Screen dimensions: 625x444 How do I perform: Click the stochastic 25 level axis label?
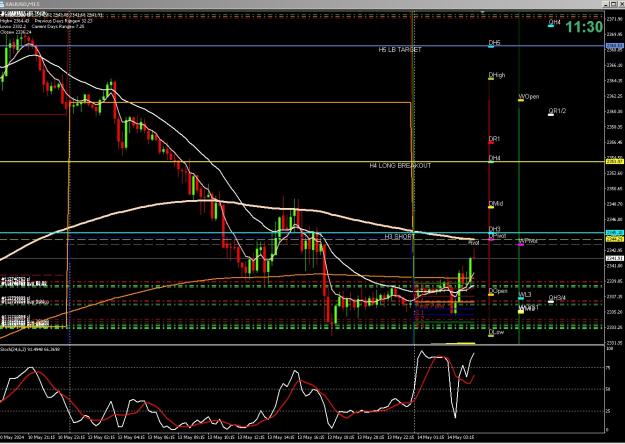point(608,411)
